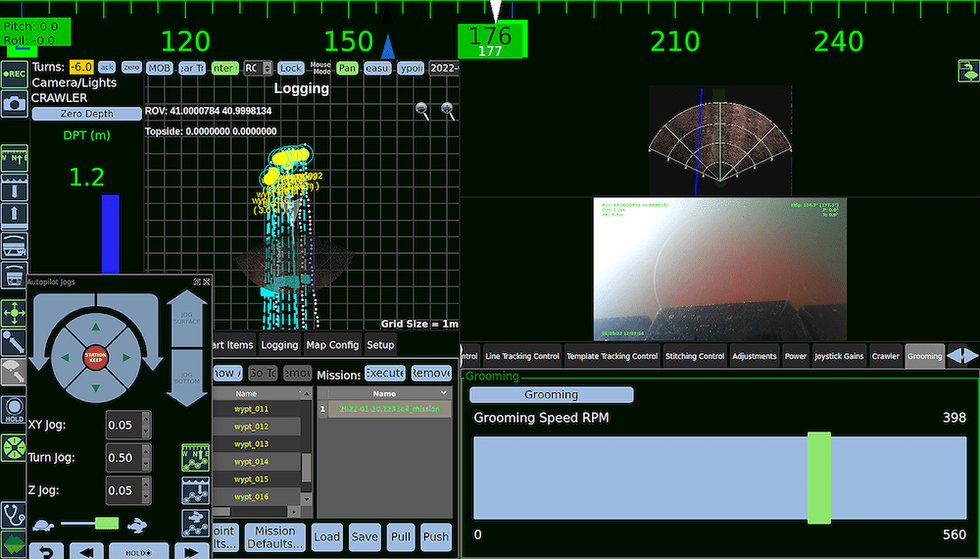980x559 pixels.
Task: Toggle the HOLD button at Jogs panel bottom
Action: [x=139, y=552]
